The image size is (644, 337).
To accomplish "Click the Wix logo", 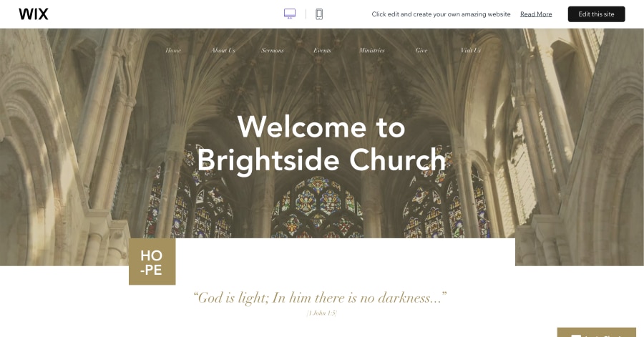I will point(33,14).
